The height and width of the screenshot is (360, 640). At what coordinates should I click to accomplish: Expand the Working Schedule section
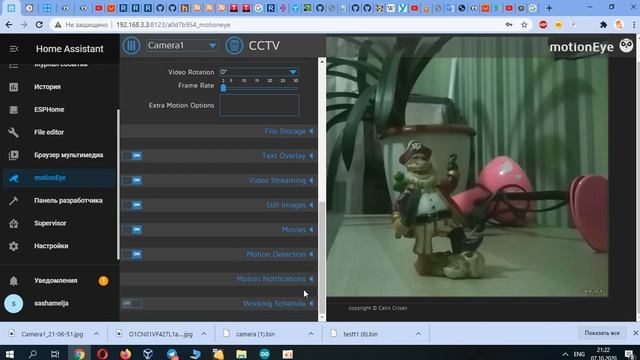[278, 303]
